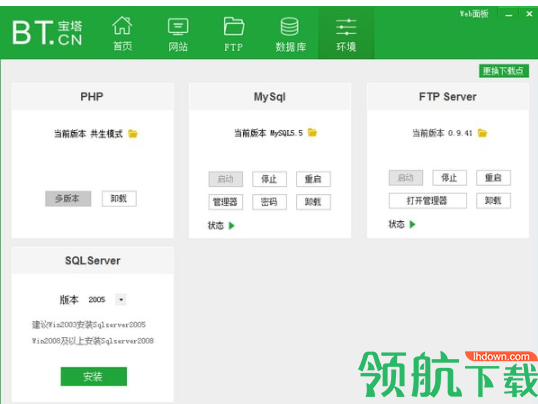Click the FTP Server green status arrow
This screenshot has width=538, height=404.
tap(412, 224)
